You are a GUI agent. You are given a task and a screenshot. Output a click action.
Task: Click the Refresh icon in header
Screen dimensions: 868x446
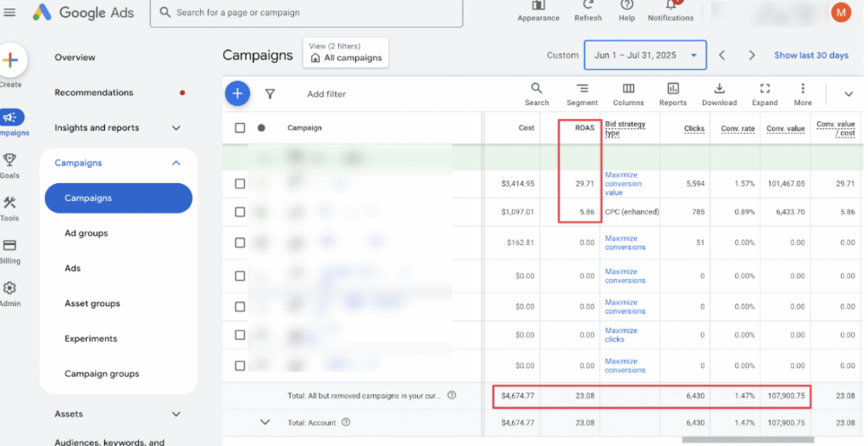[x=587, y=5]
